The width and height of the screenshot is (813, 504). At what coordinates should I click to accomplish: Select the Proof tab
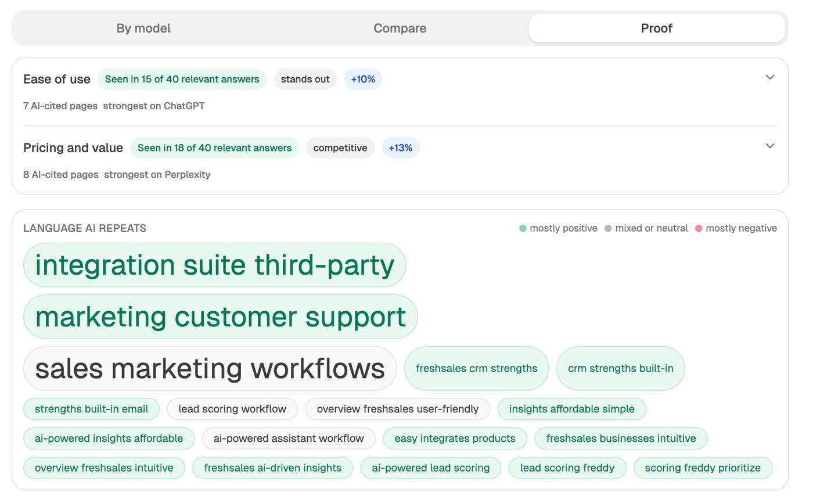[x=656, y=28]
